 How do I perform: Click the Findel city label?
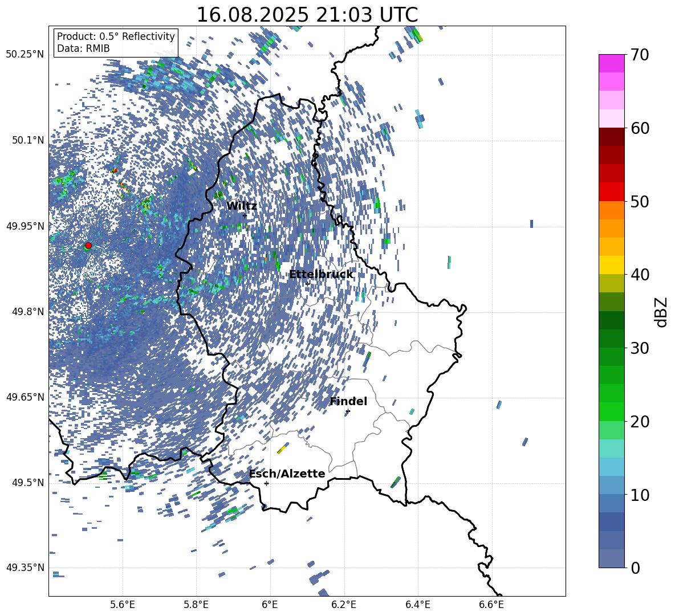click(x=348, y=401)
